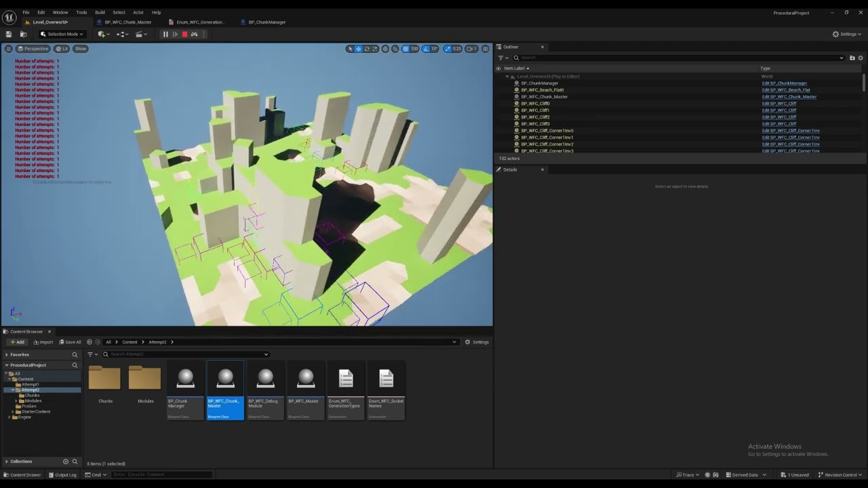This screenshot has width=868, height=488.
Task: Open the Content Browser Settings gear
Action: (477, 342)
